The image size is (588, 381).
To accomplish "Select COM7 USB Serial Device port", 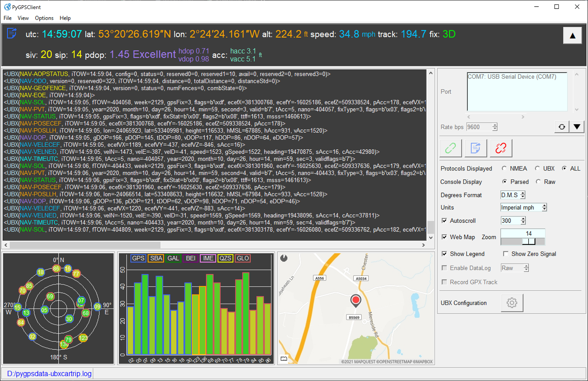I will point(512,77).
